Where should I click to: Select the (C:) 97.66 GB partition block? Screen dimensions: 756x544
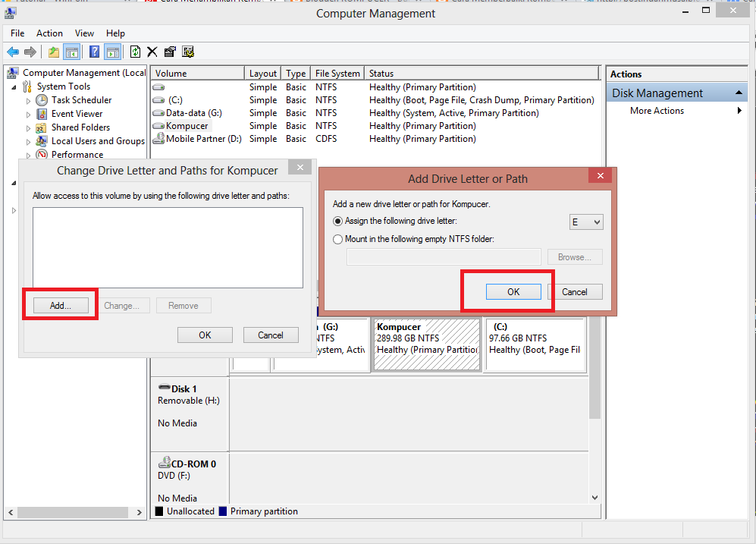[x=535, y=344]
